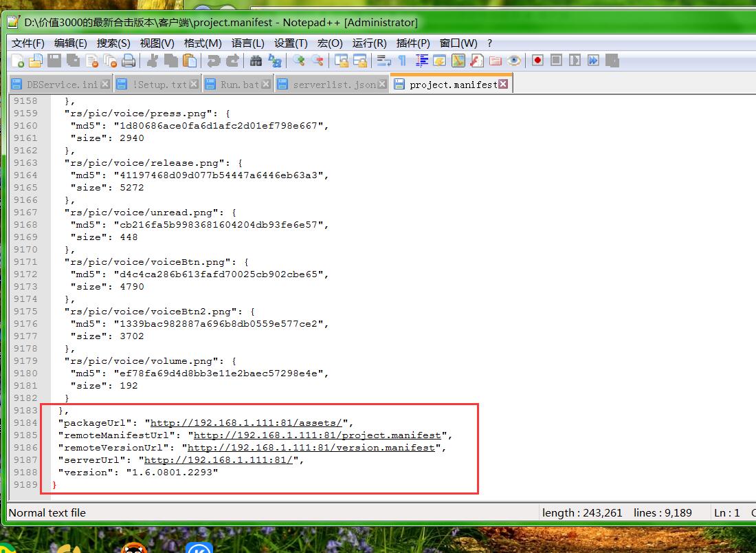Click the Open file folder icon
This screenshot has height=553, width=756.
pos(35,61)
